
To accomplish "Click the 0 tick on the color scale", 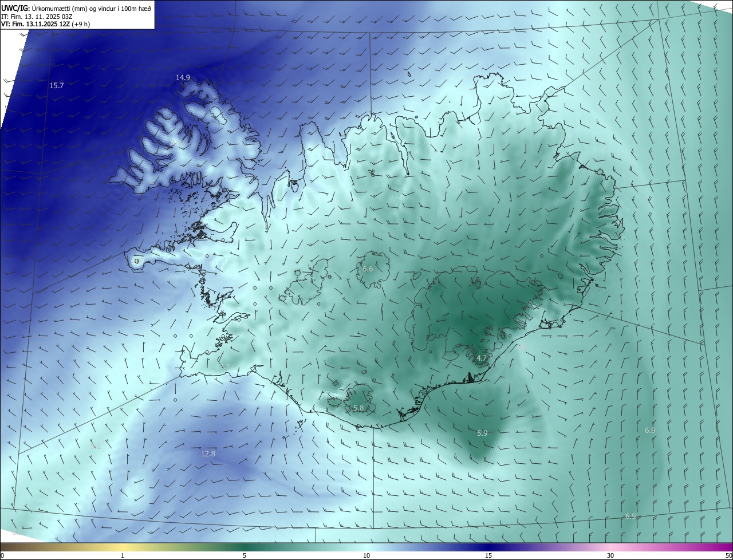I will (x=2, y=555).
